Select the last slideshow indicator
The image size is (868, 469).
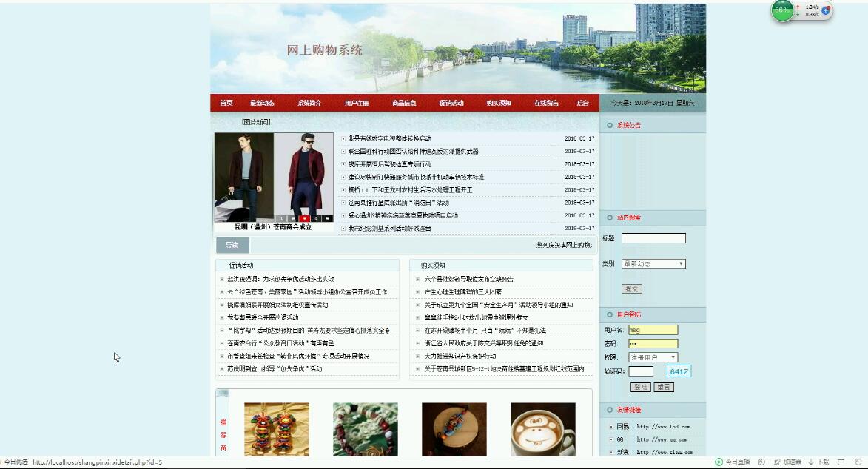[328, 219]
